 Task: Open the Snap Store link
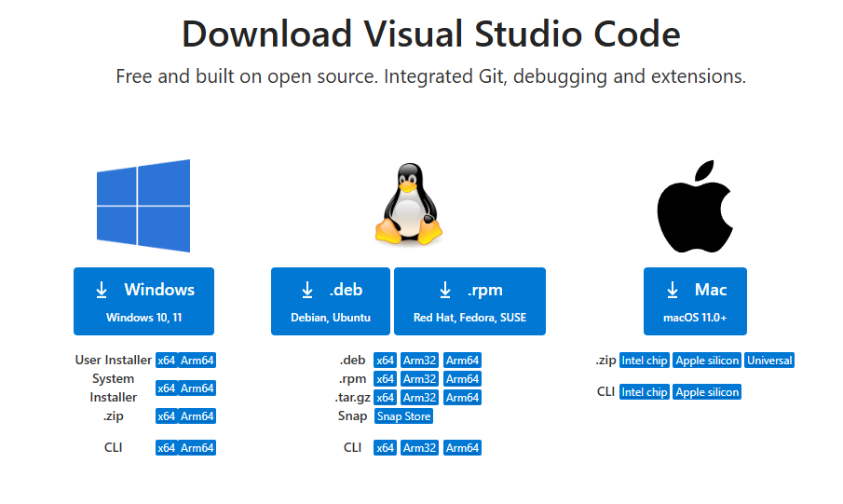click(x=403, y=416)
